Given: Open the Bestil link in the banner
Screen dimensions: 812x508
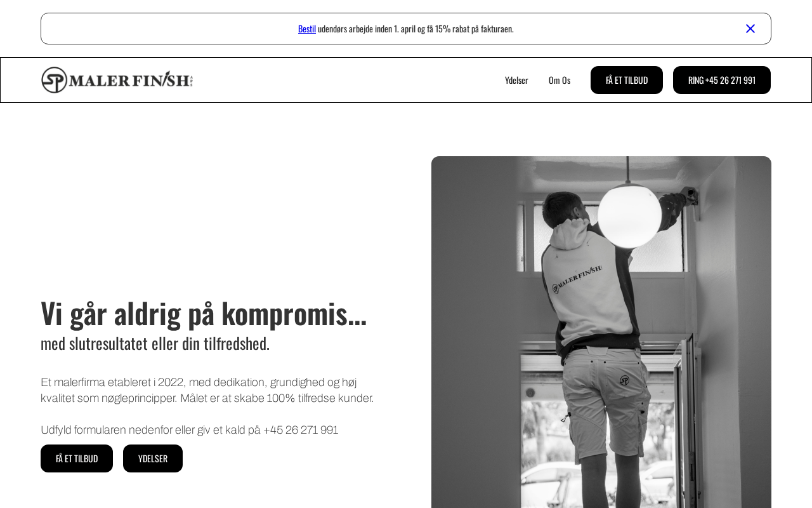Looking at the screenshot, I should (x=307, y=29).
